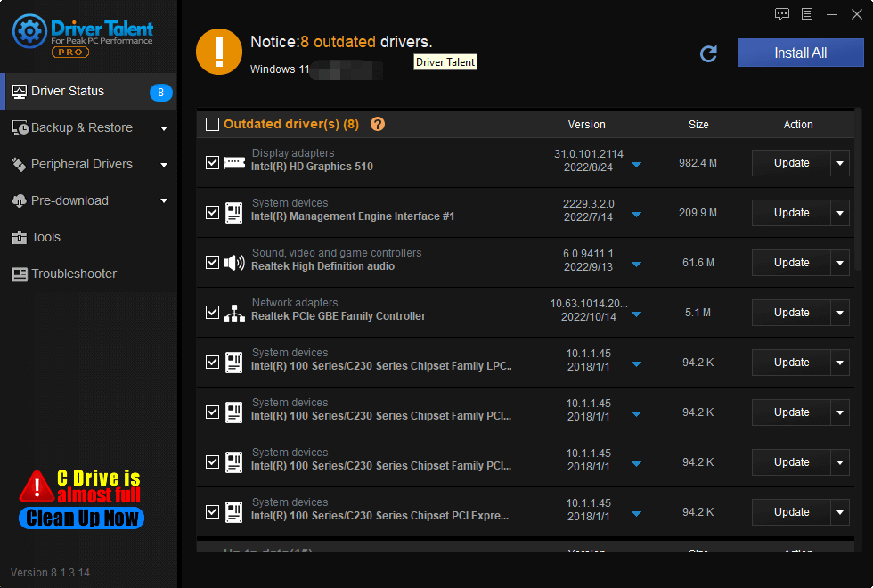Click the Driver Status monitor icon
This screenshot has width=873, height=588.
(x=19, y=91)
